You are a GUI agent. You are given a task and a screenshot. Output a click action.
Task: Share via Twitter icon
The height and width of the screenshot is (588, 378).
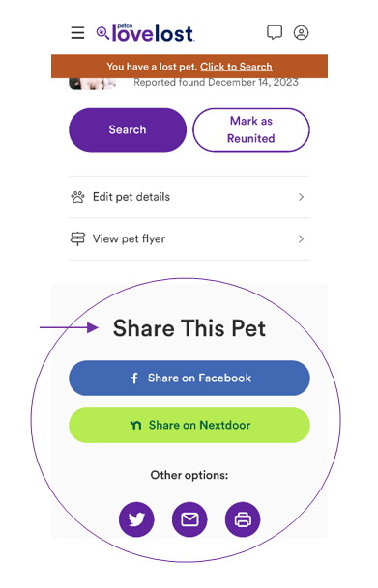pyautogui.click(x=136, y=519)
